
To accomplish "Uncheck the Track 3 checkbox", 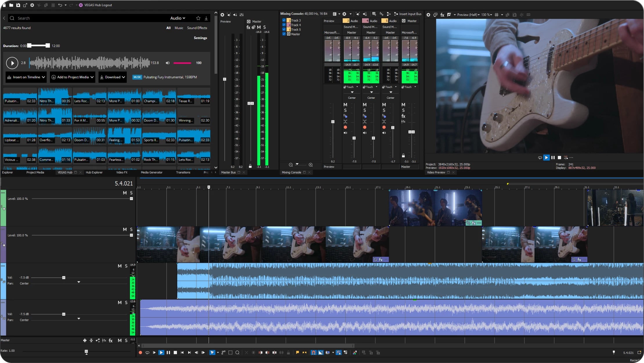I will tap(284, 20).
